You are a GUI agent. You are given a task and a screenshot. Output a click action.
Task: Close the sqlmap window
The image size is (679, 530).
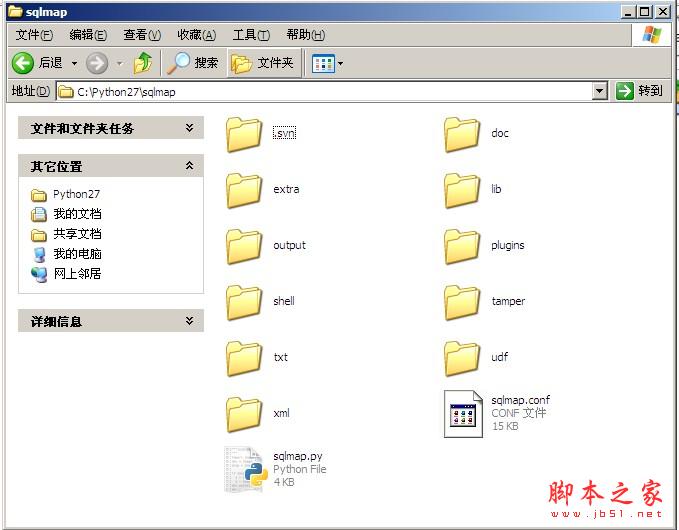point(663,12)
